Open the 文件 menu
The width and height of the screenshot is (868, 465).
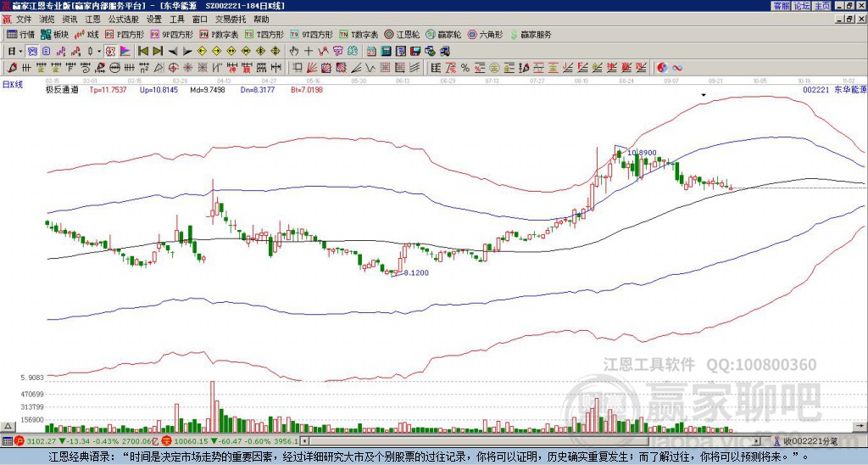pyautogui.click(x=23, y=20)
